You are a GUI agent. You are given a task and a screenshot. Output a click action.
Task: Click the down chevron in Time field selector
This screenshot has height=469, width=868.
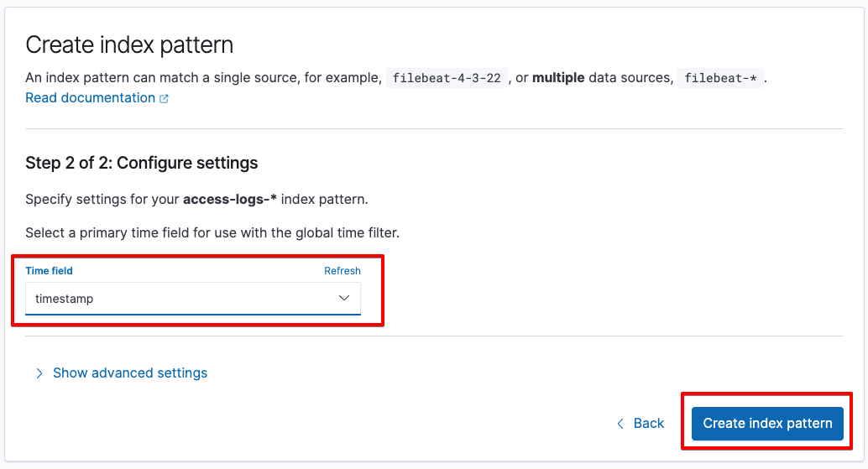coord(344,298)
